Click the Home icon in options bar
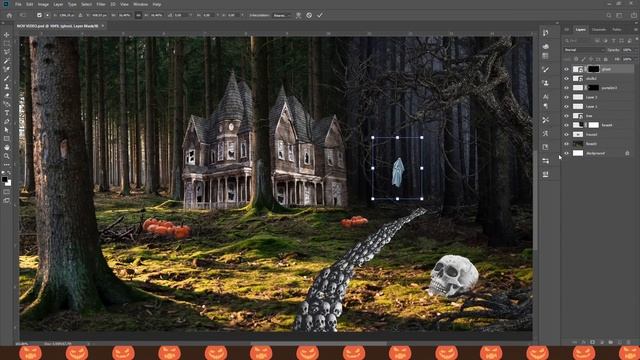 point(9,15)
